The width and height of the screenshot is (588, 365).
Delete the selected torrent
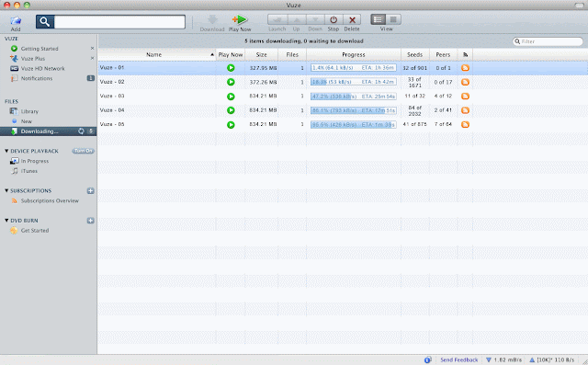[x=352, y=19]
